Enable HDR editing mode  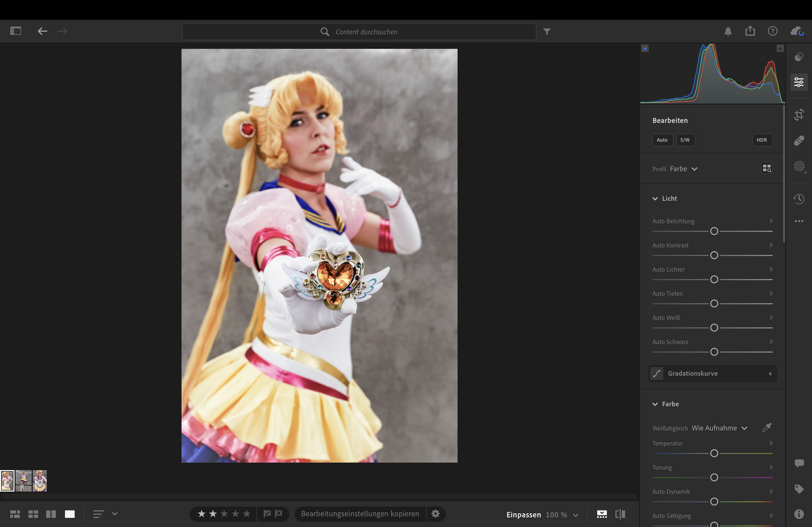[762, 140]
